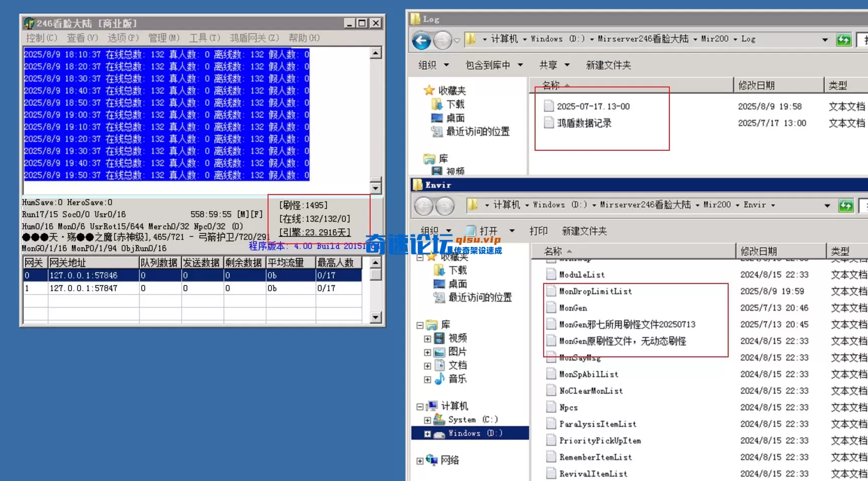Open the 组织 dropdown in the Log window

[x=433, y=65]
